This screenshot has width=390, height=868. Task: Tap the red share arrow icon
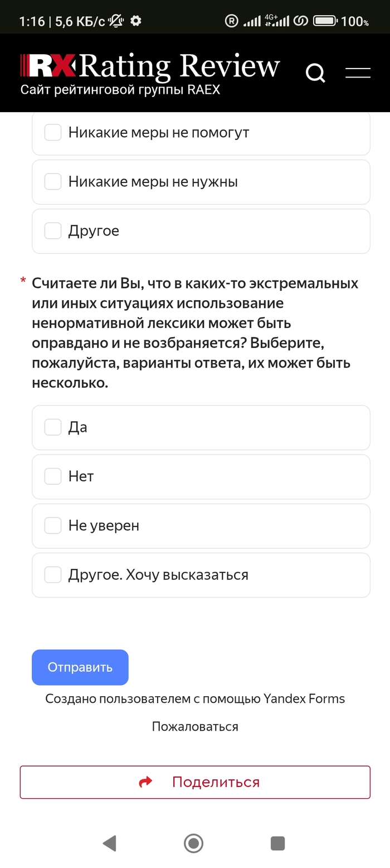point(145,782)
